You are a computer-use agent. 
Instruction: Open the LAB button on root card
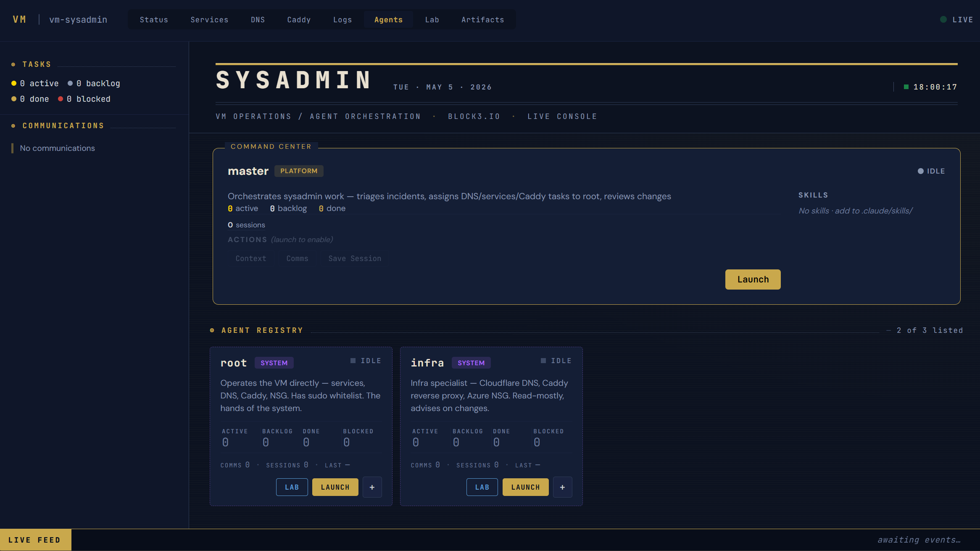(x=292, y=487)
